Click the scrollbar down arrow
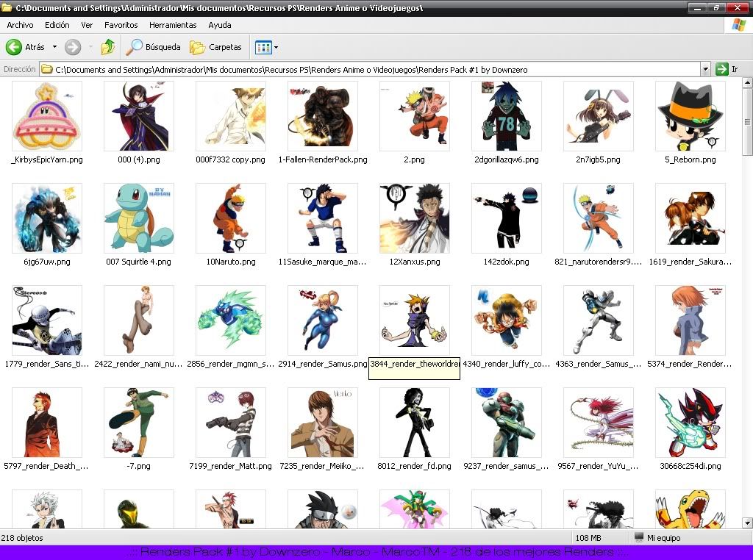This screenshot has width=753, height=560. pyautogui.click(x=747, y=523)
